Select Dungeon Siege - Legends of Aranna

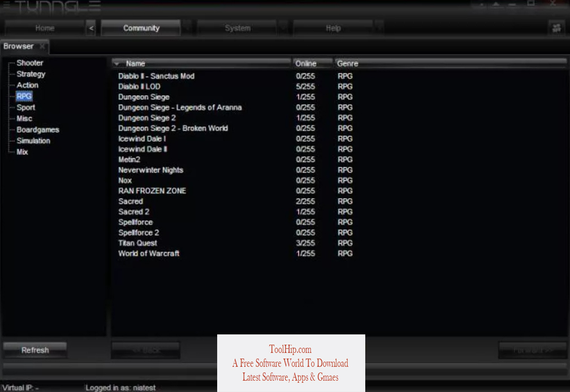tap(180, 107)
